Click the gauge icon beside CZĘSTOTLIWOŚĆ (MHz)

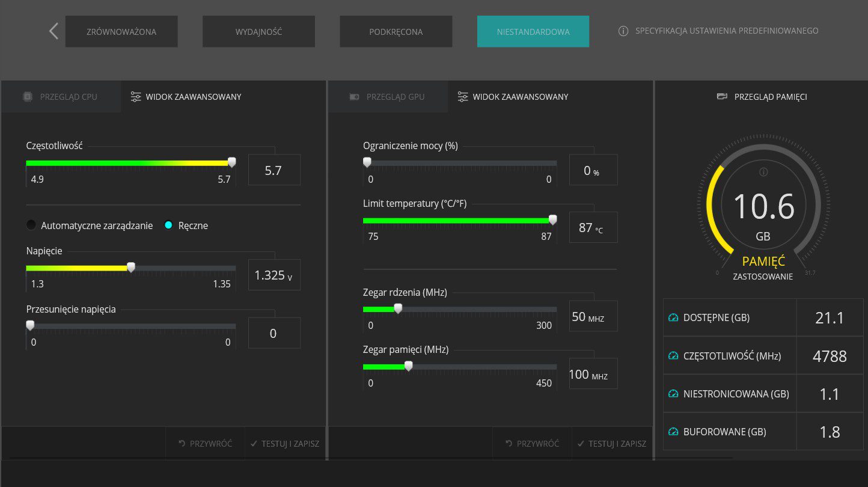[673, 356]
